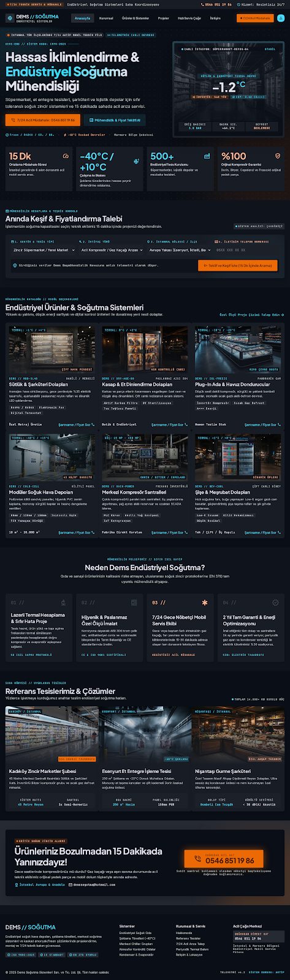Click the icon on card 01 Lazerli Termal Hesaplama
This screenshot has height=980, width=290.
click(x=64, y=602)
